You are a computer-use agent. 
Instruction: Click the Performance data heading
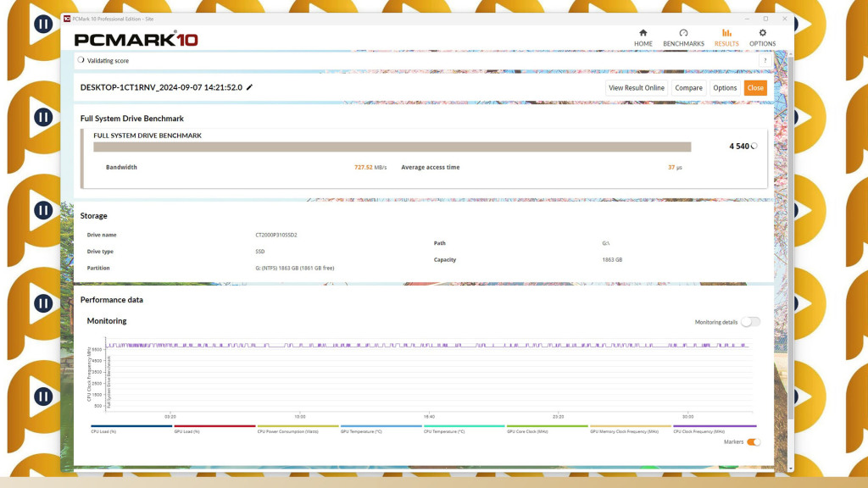coord(111,300)
